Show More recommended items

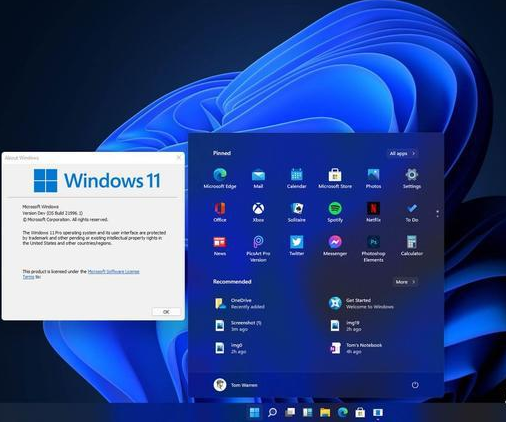tap(405, 282)
